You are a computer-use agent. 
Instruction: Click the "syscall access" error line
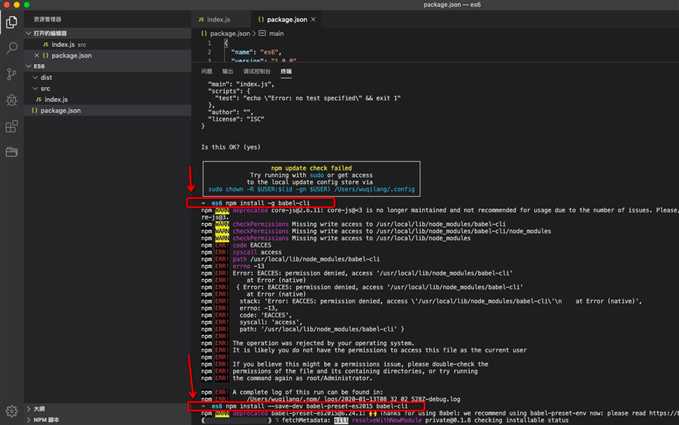coord(257,252)
